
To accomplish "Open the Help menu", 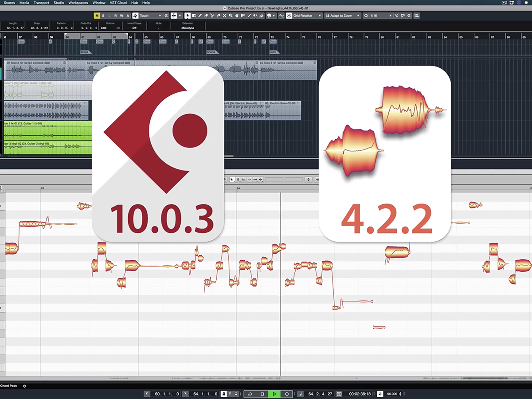I will coord(146,3).
